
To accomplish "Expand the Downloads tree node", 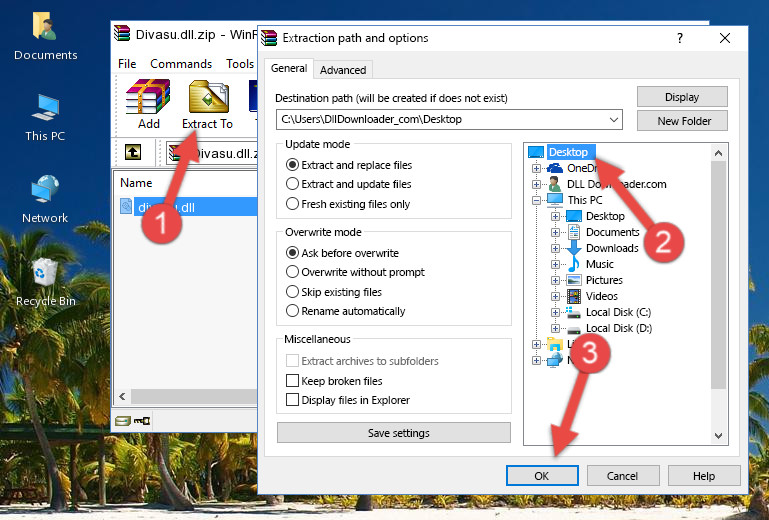I will click(x=555, y=248).
